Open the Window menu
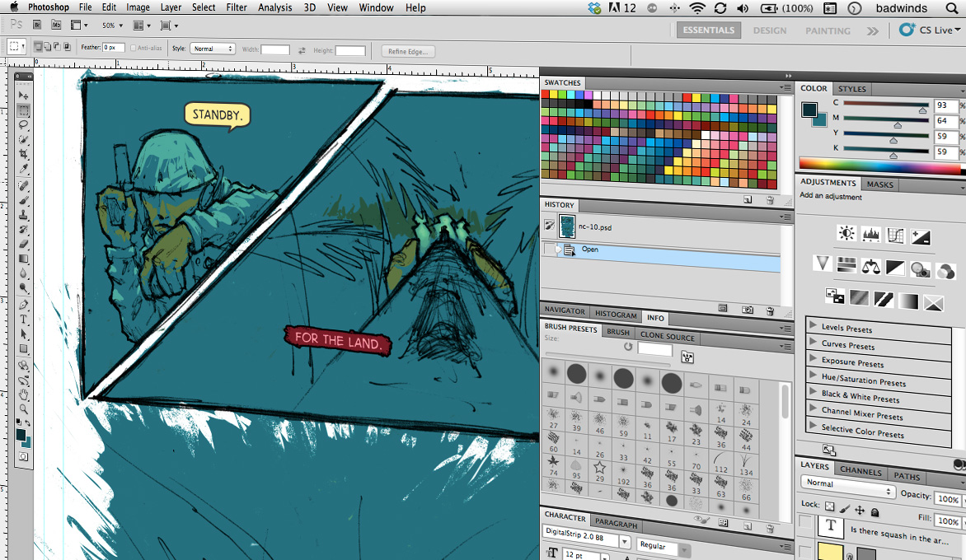The width and height of the screenshot is (966, 560). click(376, 7)
